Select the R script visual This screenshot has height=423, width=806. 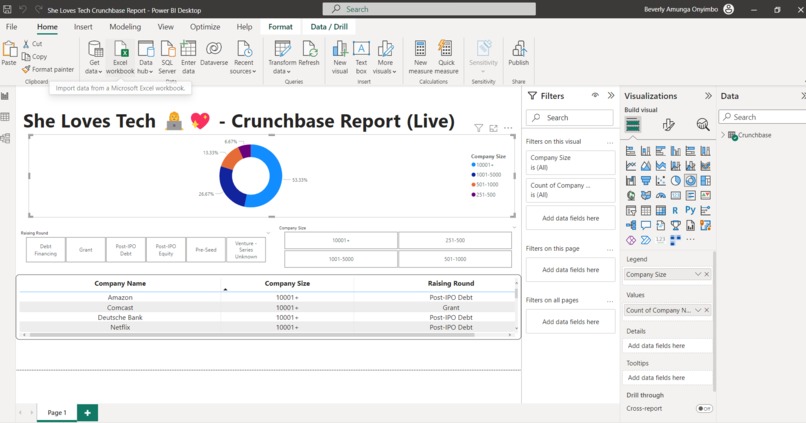[675, 211]
